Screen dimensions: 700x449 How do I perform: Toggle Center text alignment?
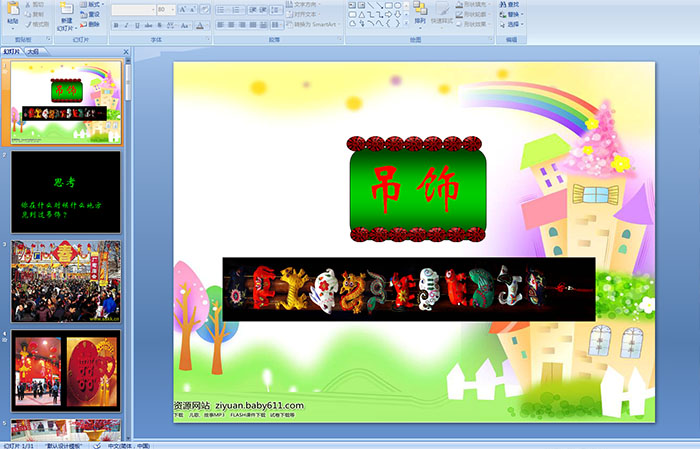point(231,25)
